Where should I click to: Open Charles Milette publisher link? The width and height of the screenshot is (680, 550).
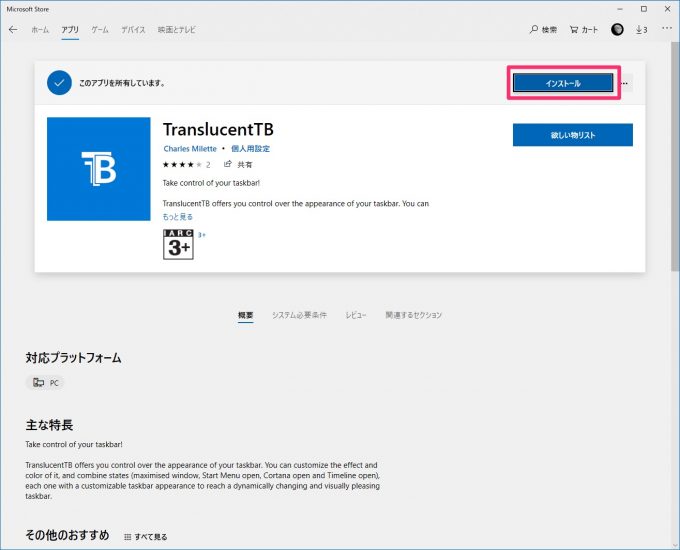[190, 149]
